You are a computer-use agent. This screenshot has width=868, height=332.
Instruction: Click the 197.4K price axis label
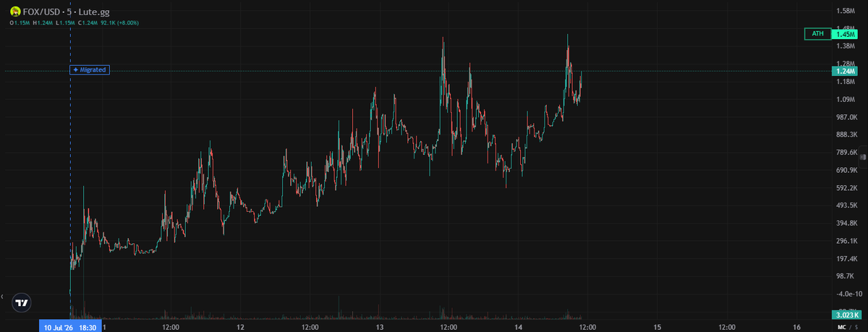coord(846,259)
